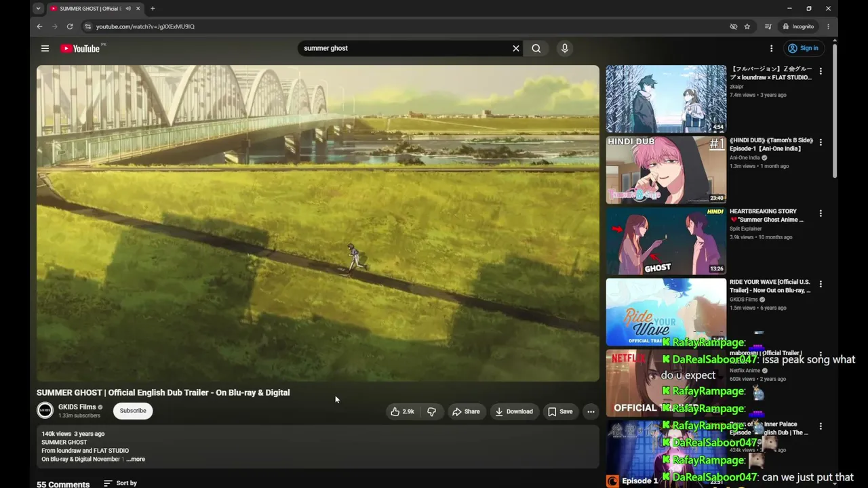Go back to the previous page
This screenshot has height=488, width=868.
[x=39, y=26]
